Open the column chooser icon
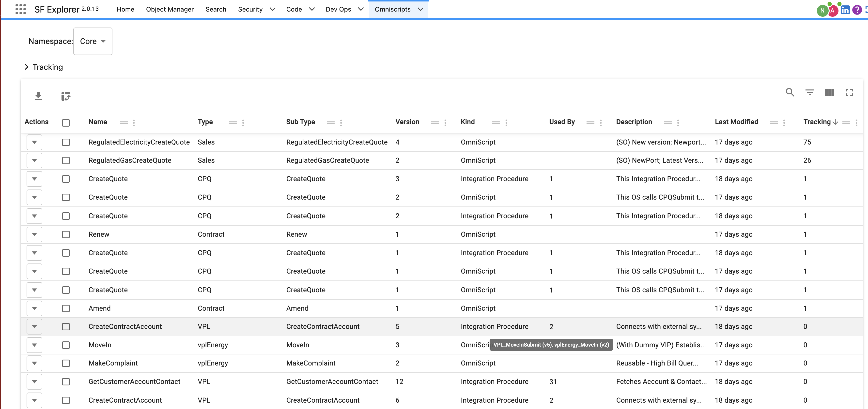The width and height of the screenshot is (868, 409). pyautogui.click(x=829, y=92)
